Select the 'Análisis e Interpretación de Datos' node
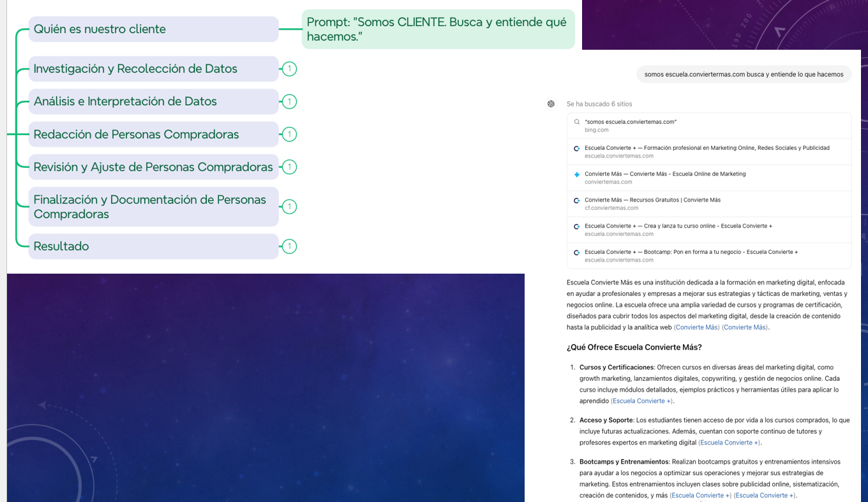 pos(153,101)
